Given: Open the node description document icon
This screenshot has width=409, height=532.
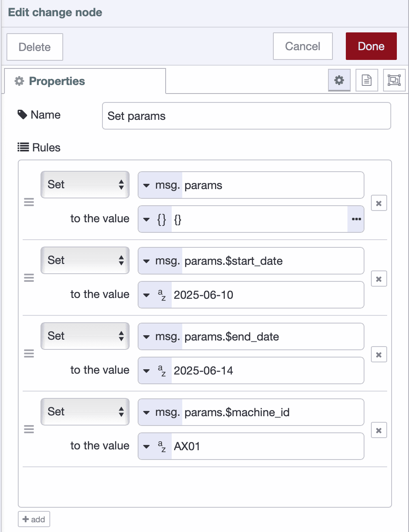Looking at the screenshot, I should click(x=366, y=80).
